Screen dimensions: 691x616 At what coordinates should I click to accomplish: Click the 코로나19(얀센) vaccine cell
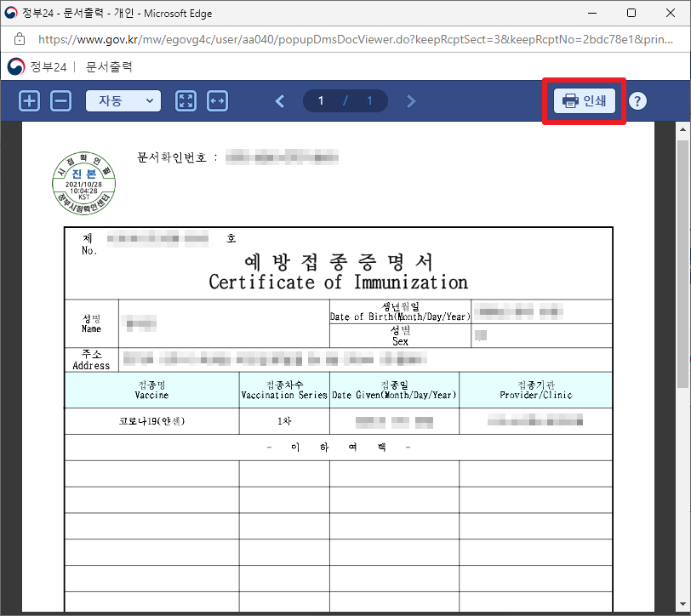coord(151,421)
